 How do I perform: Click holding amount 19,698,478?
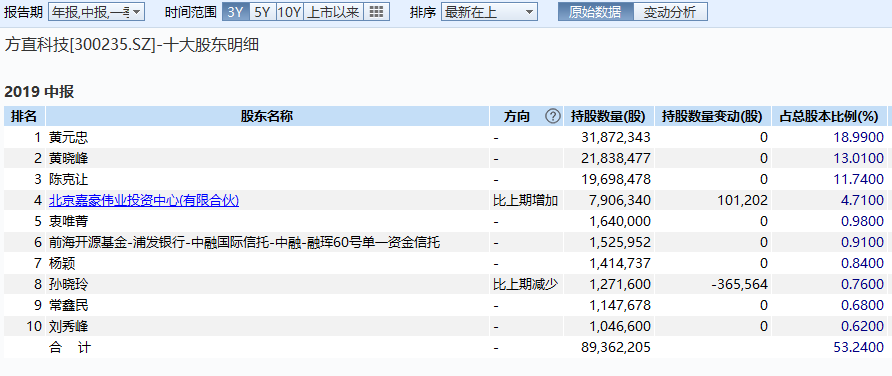pyautogui.click(x=616, y=179)
